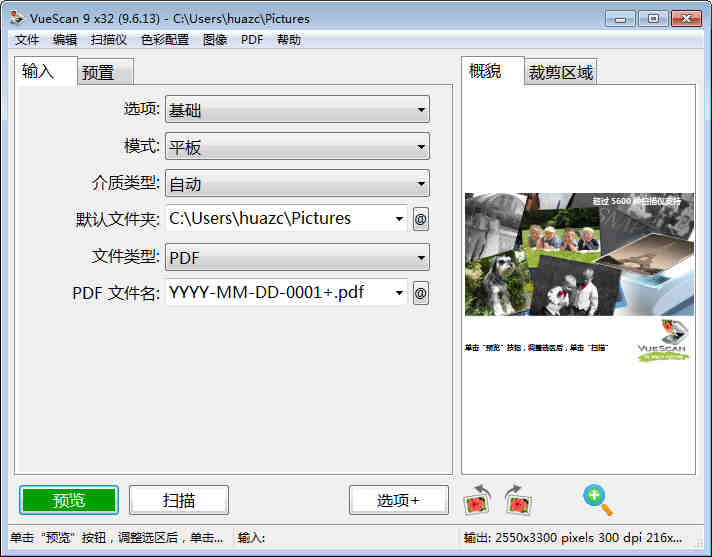Switch to the 裁剪区域 tab
712x557 pixels.
(561, 72)
